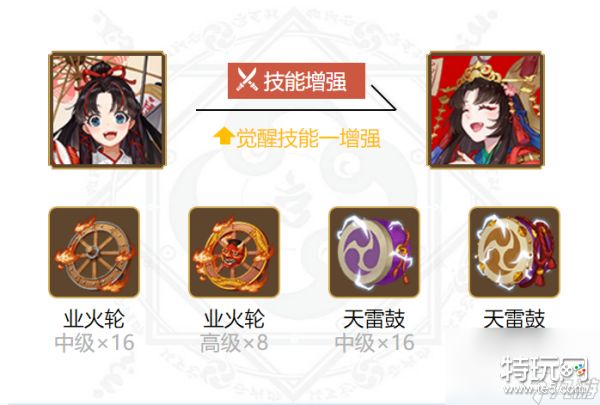Select the golden 天雷鼓 drum icon
This screenshot has height=405, width=600.
click(x=515, y=252)
